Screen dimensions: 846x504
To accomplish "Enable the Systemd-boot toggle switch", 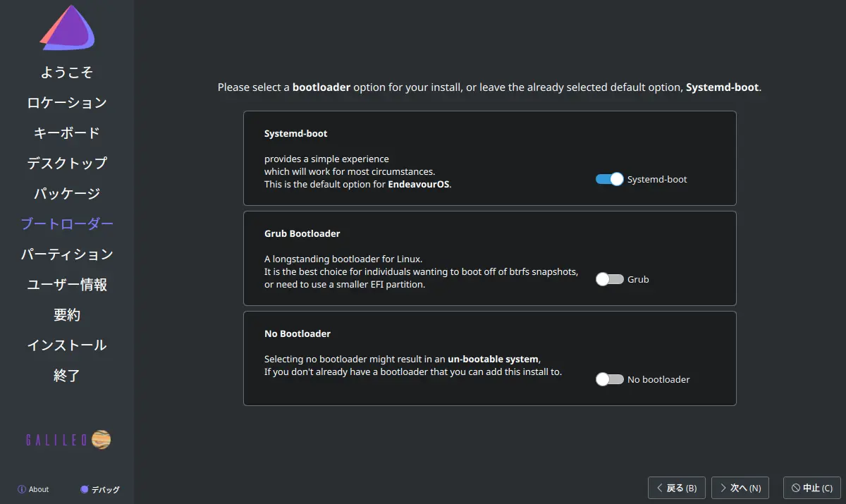I will (609, 179).
